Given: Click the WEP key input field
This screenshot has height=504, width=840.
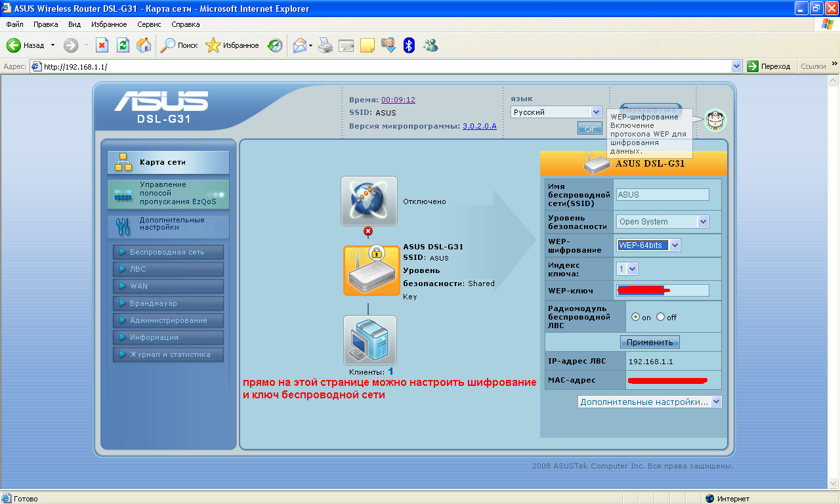Looking at the screenshot, I should click(x=663, y=290).
